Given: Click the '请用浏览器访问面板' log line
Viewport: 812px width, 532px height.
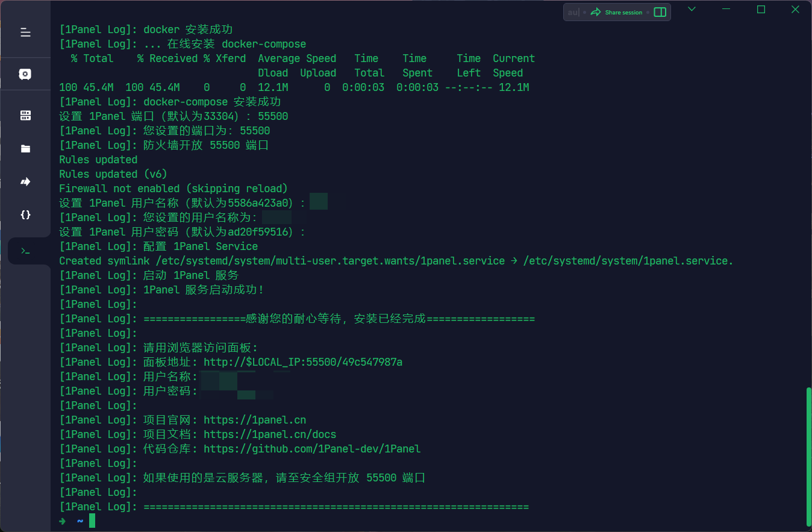Looking at the screenshot, I should [x=159, y=348].
